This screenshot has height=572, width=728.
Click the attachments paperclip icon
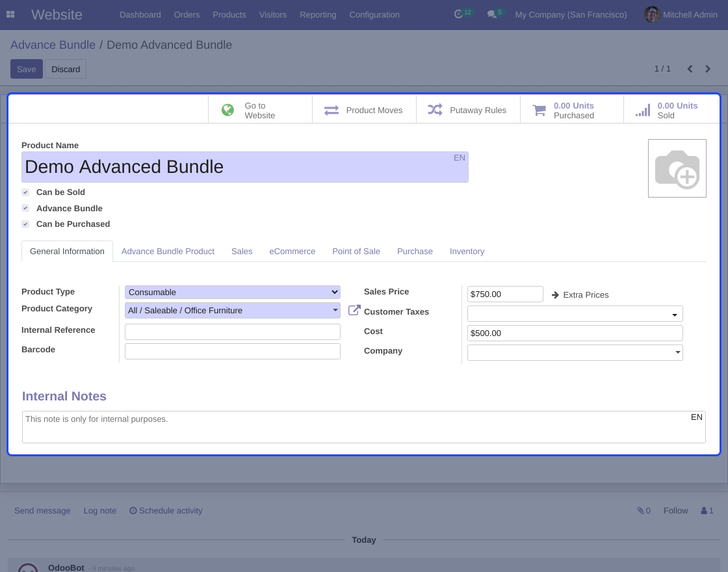640,511
